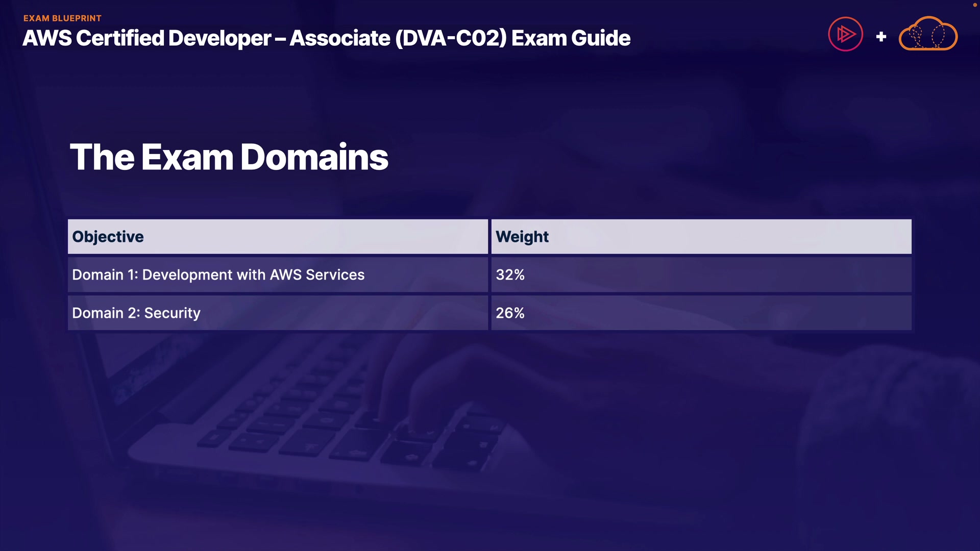Select Domain 1: Development with AWS Services row

click(x=218, y=275)
